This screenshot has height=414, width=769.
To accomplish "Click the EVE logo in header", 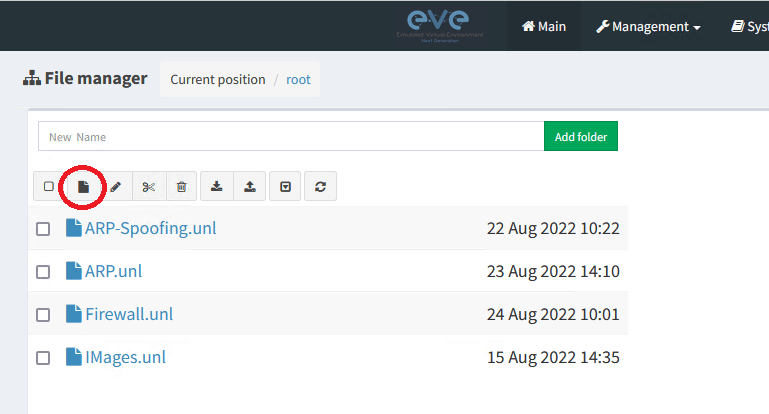I will (439, 25).
